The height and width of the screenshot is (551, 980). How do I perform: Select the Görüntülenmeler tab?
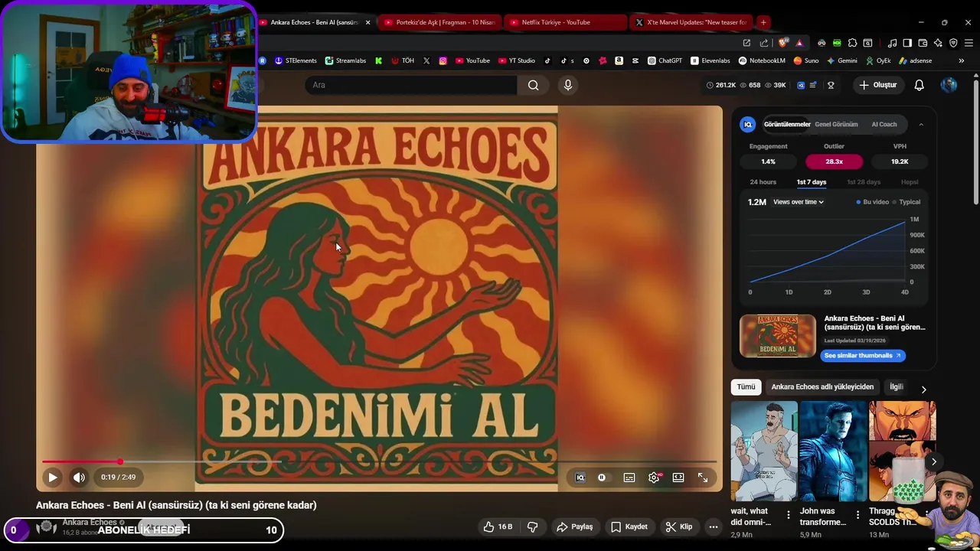point(787,124)
